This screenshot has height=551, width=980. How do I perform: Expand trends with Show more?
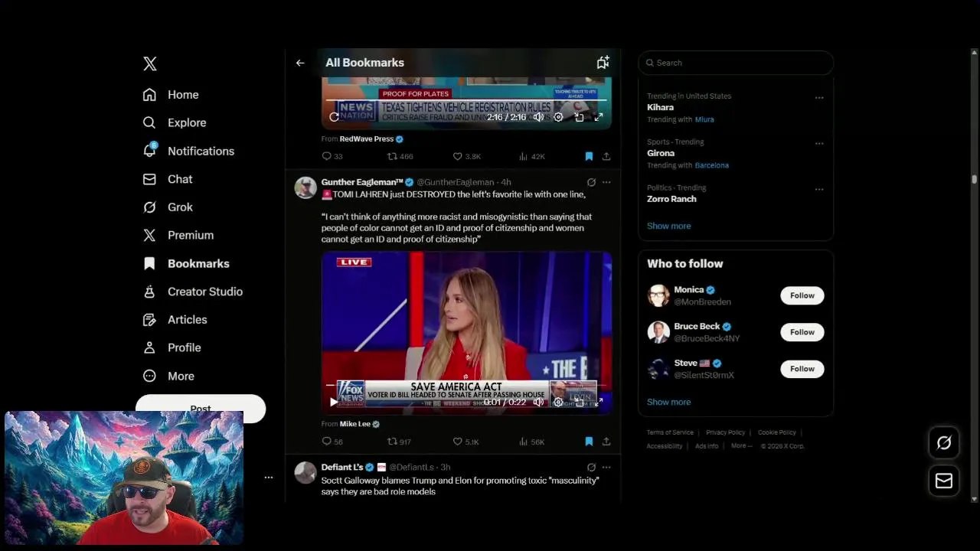tap(669, 226)
